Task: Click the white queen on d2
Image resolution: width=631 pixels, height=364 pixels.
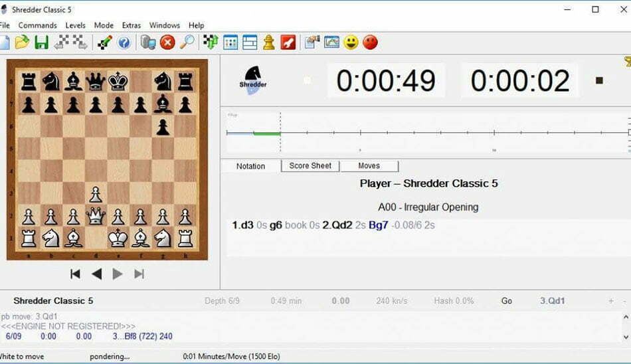Action: coord(96,217)
